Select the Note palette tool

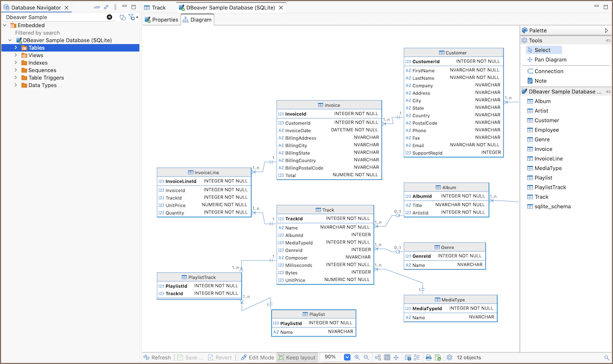tap(540, 81)
